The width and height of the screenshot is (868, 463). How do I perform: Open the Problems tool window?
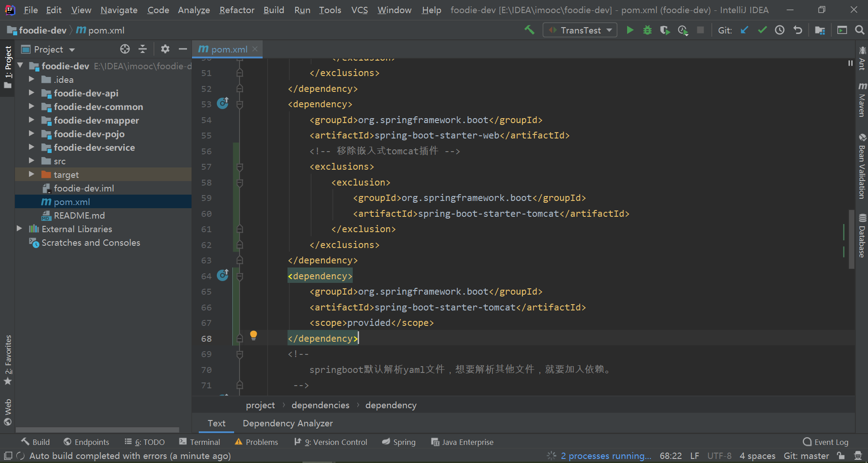click(x=256, y=442)
